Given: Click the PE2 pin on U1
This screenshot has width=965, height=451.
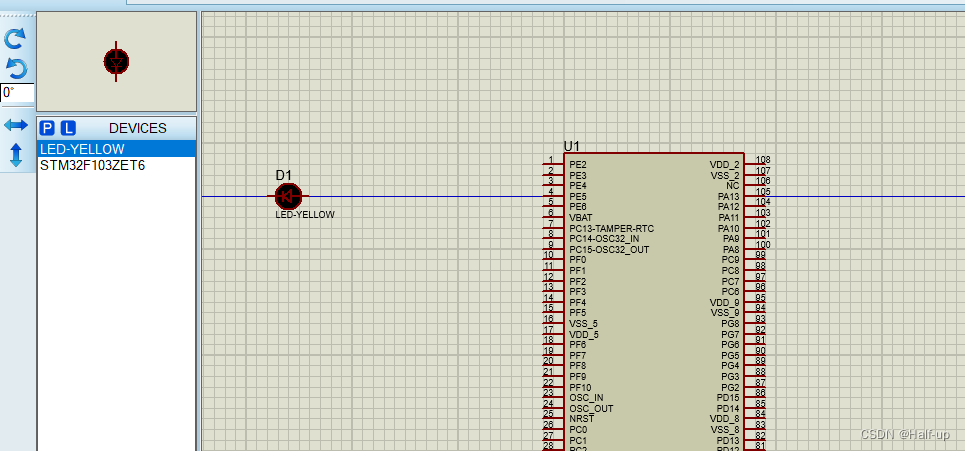Looking at the screenshot, I should 578,165.
